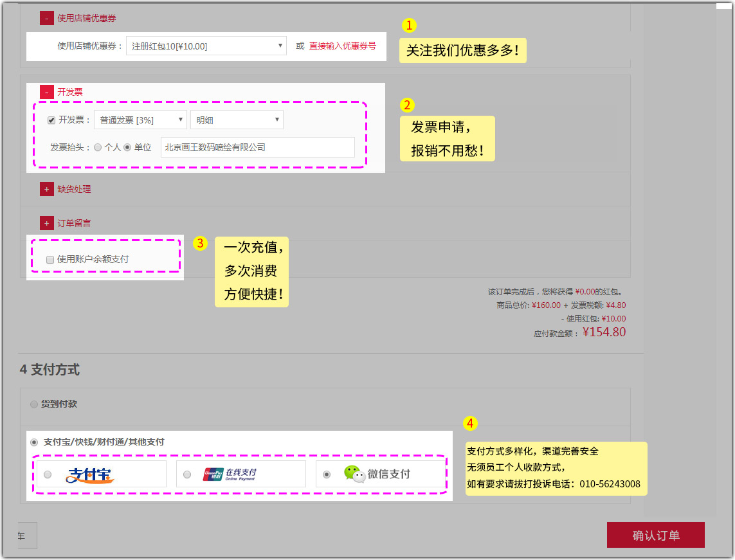Collapse the 使用店铺优惠券 section minus icon
Image resolution: width=735 pixels, height=560 pixels.
pyautogui.click(x=46, y=19)
